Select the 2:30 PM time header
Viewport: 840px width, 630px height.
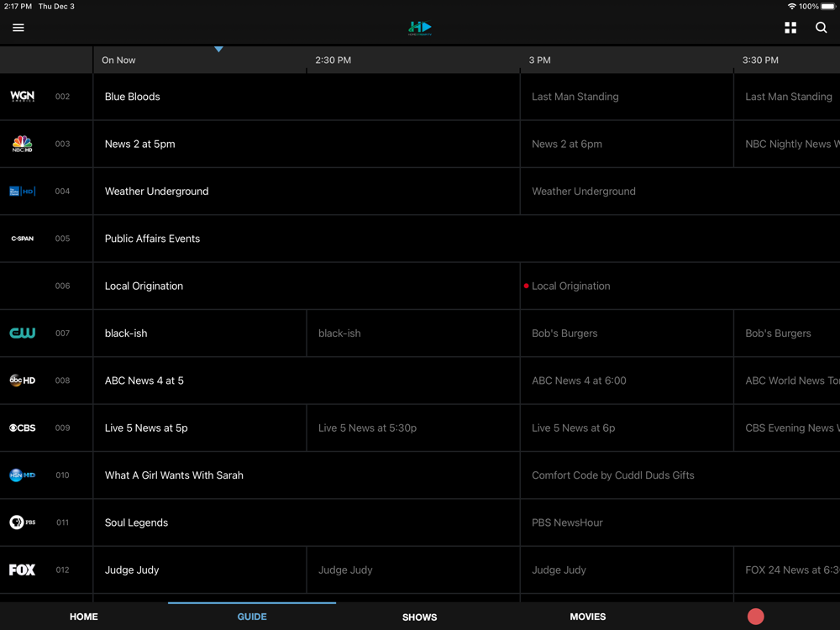(x=333, y=60)
